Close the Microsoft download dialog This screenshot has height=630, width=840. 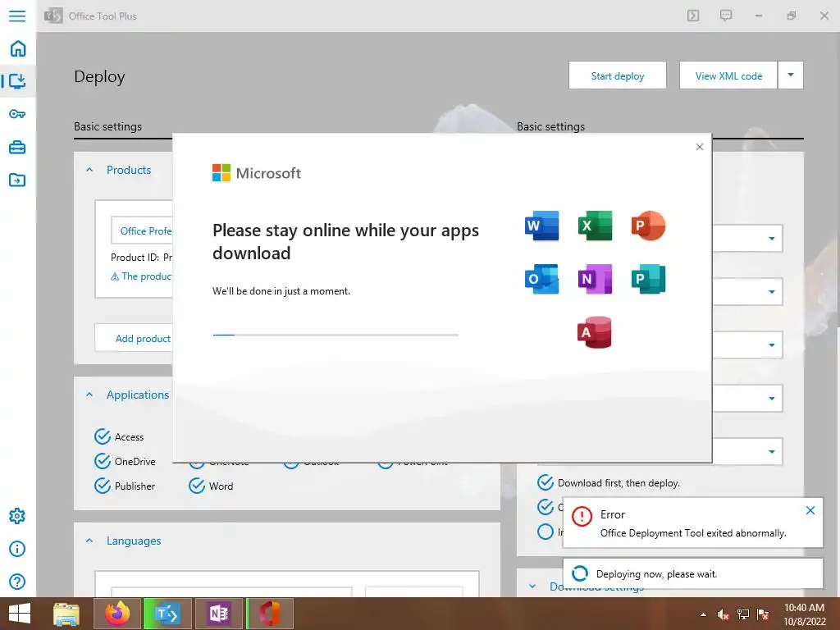(700, 147)
